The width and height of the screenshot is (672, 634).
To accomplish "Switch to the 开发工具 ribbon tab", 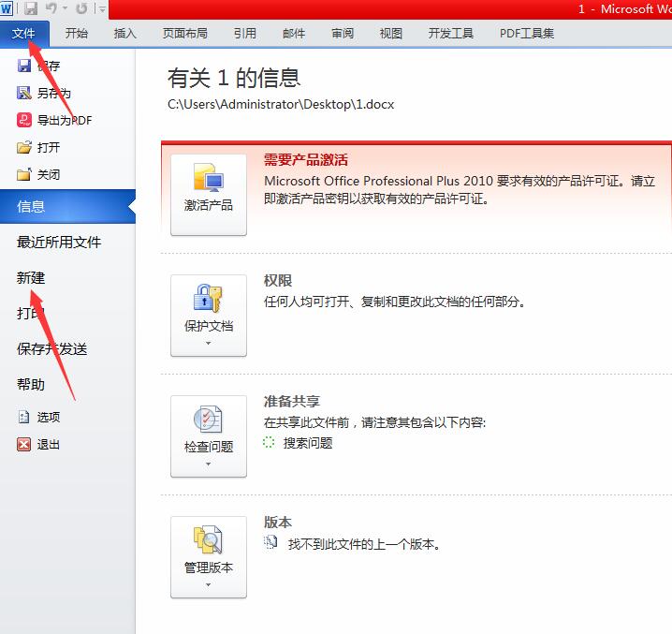I will pyautogui.click(x=451, y=34).
